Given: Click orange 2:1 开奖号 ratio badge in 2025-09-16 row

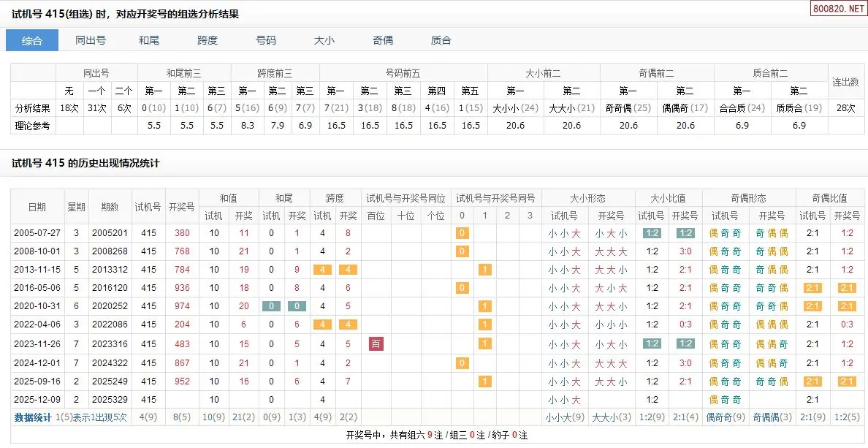Looking at the screenshot, I should pyautogui.click(x=847, y=381).
